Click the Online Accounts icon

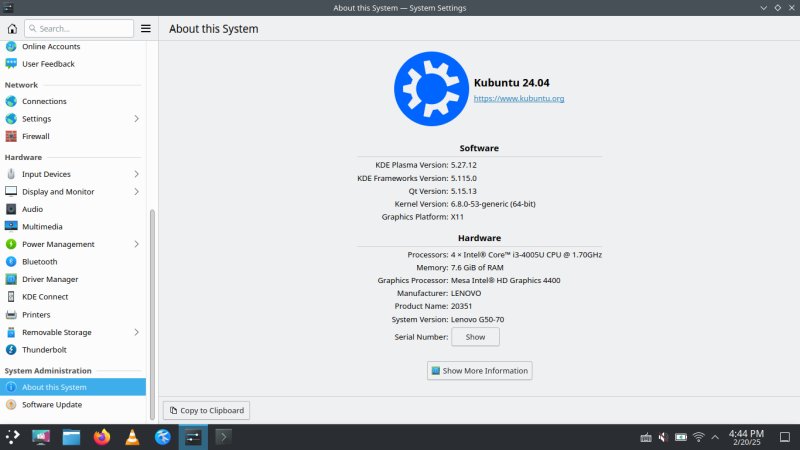[11, 46]
